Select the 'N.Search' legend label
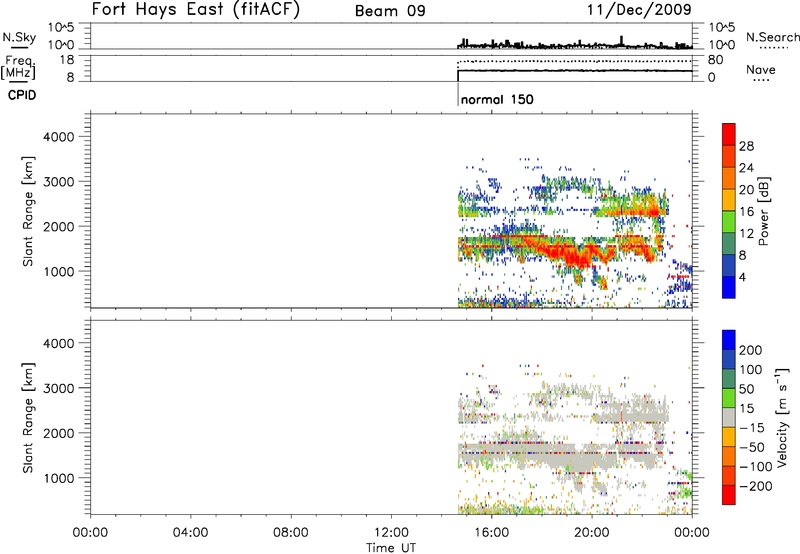Viewport: 800px width, 554px height. click(x=772, y=37)
